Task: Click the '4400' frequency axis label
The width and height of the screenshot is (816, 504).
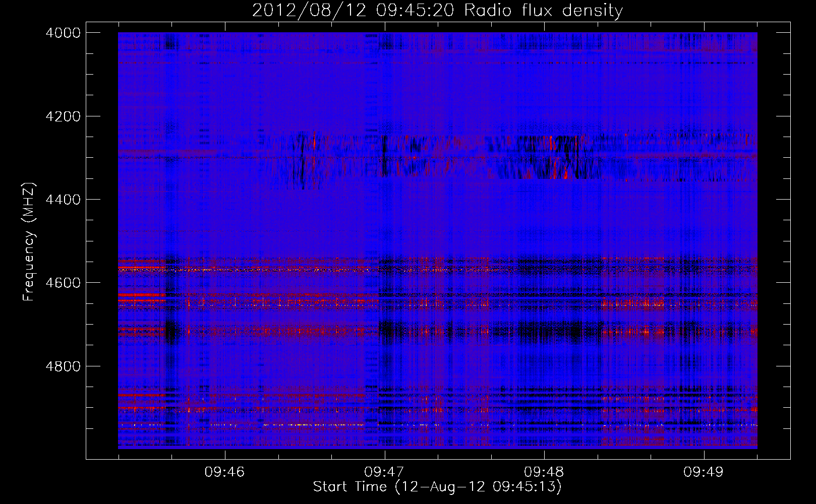Action: [x=63, y=200]
